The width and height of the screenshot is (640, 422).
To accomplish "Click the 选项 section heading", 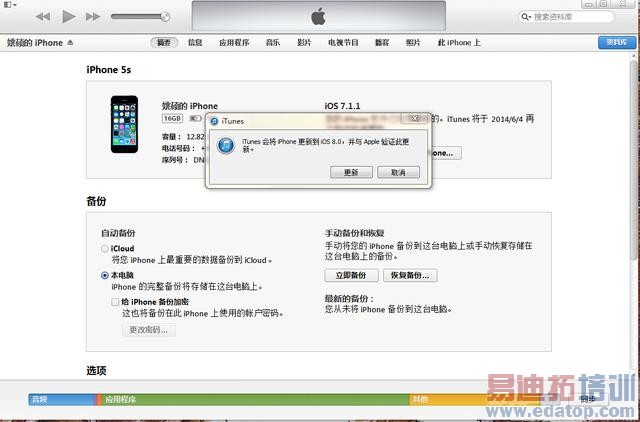I will 96,371.
